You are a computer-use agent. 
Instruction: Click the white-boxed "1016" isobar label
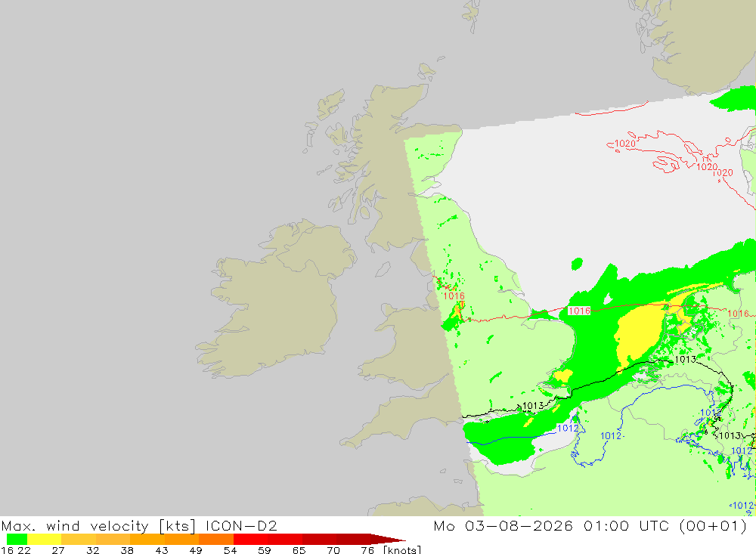pyautogui.click(x=579, y=311)
